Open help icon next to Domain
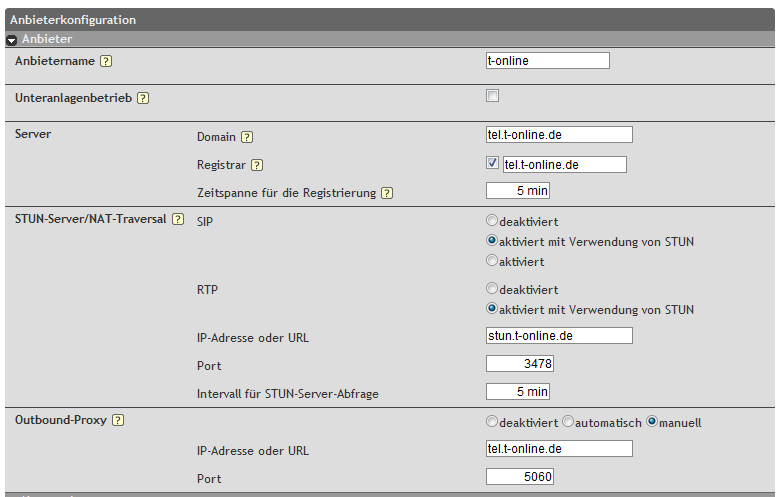 point(247,137)
